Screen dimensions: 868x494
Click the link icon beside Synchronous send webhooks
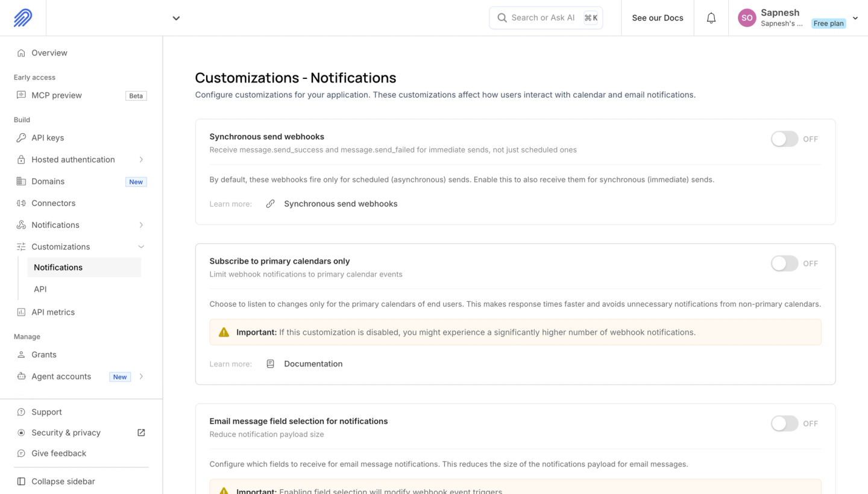271,204
